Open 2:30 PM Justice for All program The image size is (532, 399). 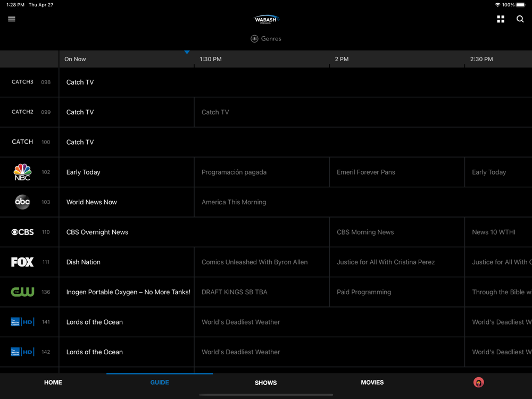(x=498, y=262)
